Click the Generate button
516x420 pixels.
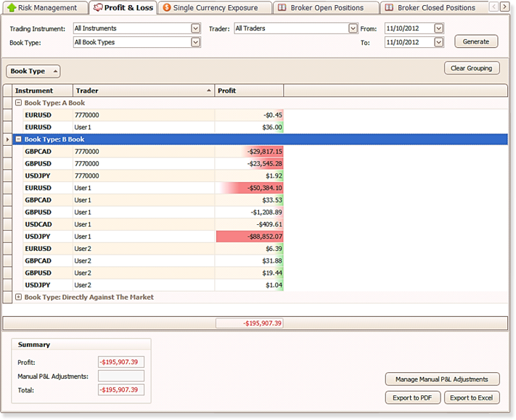point(476,41)
